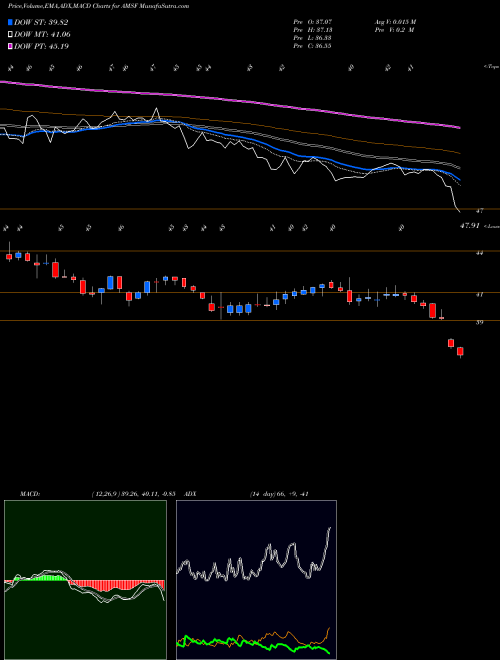This screenshot has height=660, width=500.
Task: Click the ADX 14 day values text
Action: [x=279, y=494]
